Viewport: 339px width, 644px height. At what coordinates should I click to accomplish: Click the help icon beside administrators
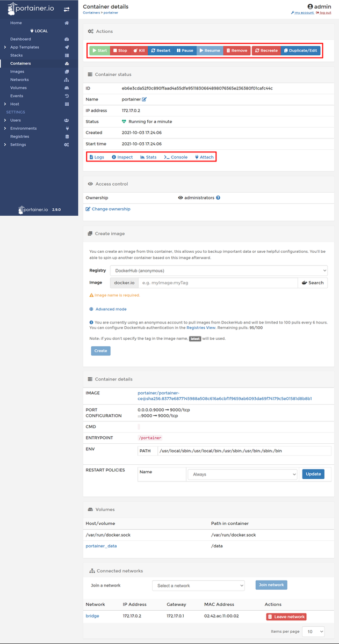point(218,197)
